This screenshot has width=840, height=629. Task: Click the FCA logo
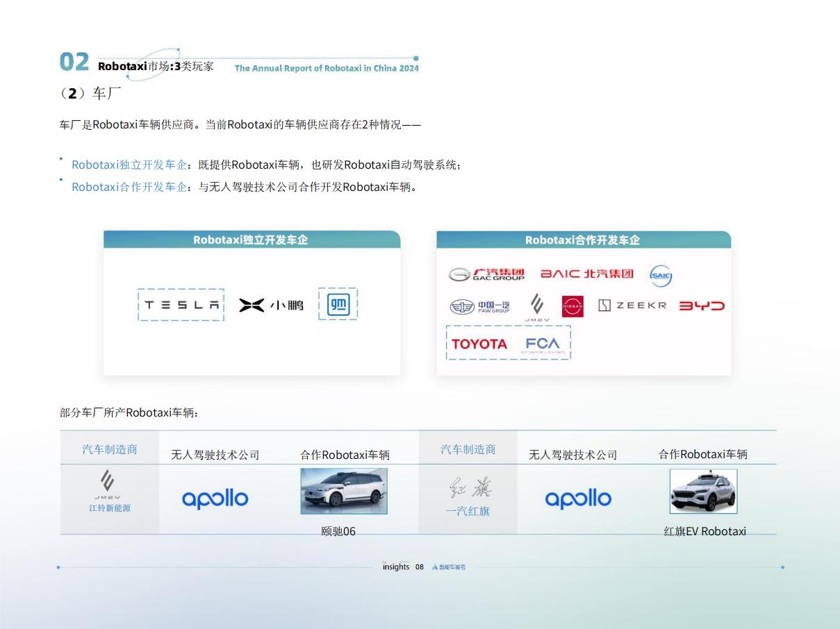tap(542, 344)
